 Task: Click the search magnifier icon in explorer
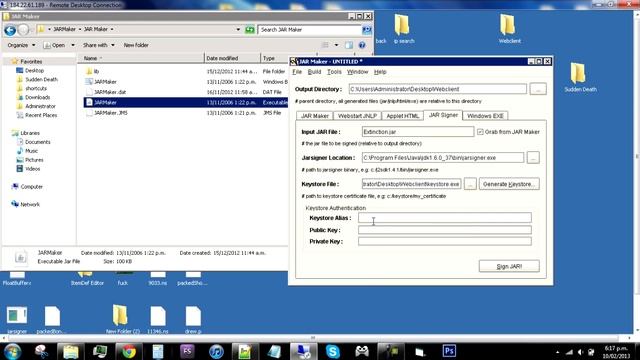coord(367,30)
